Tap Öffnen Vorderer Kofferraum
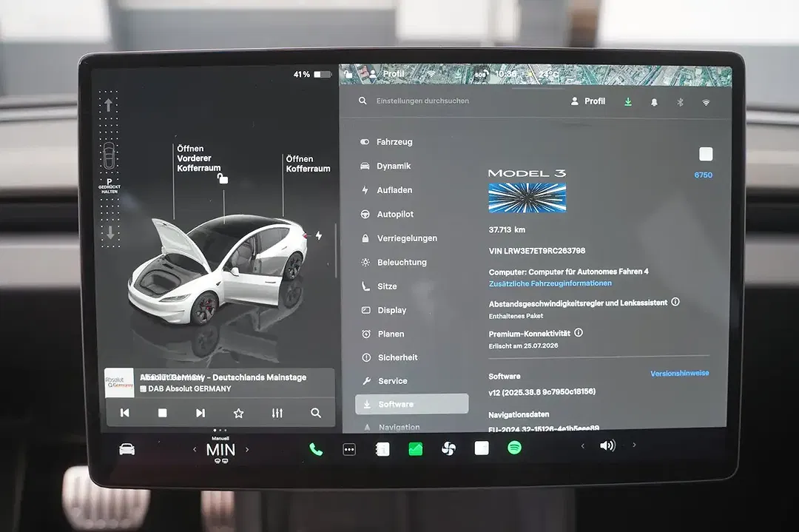799x532 pixels. pyautogui.click(x=199, y=158)
